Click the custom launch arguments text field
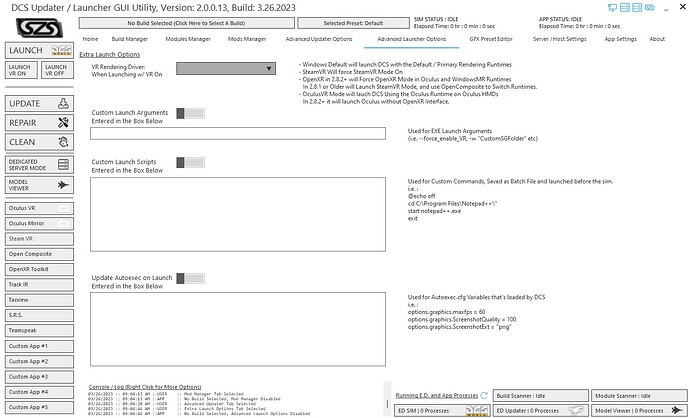Viewport: 690px width, 418px height. tap(238, 134)
